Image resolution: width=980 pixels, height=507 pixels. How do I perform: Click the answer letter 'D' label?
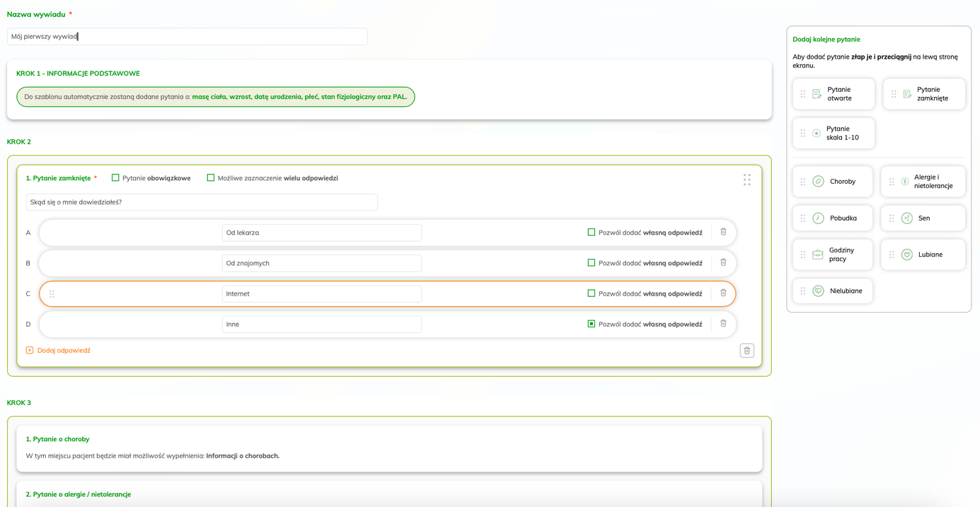pyautogui.click(x=28, y=324)
